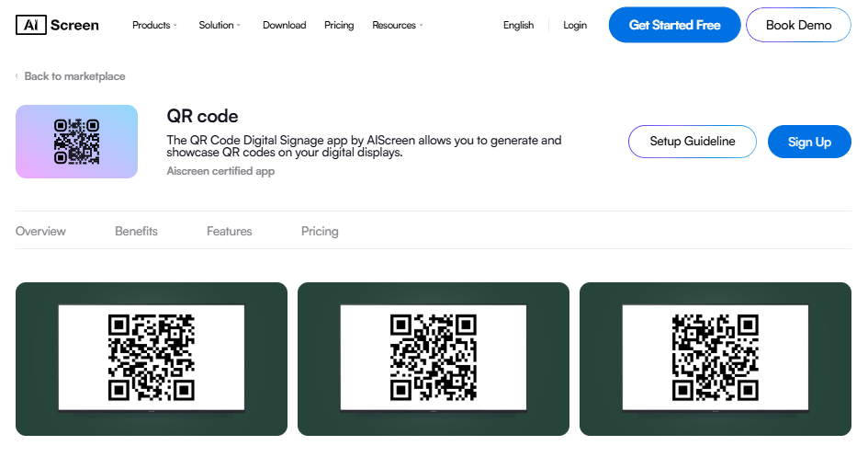Click the Login link
The height and width of the screenshot is (457, 868).
tap(575, 25)
